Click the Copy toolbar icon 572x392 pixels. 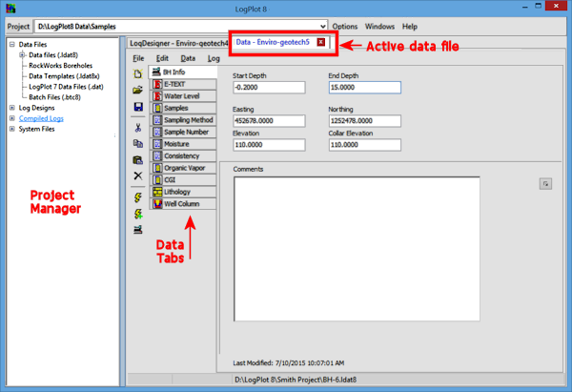pyautogui.click(x=138, y=143)
